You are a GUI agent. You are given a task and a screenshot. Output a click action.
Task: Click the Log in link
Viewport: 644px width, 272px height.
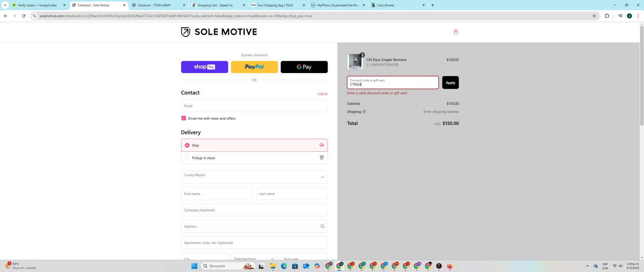point(323,93)
